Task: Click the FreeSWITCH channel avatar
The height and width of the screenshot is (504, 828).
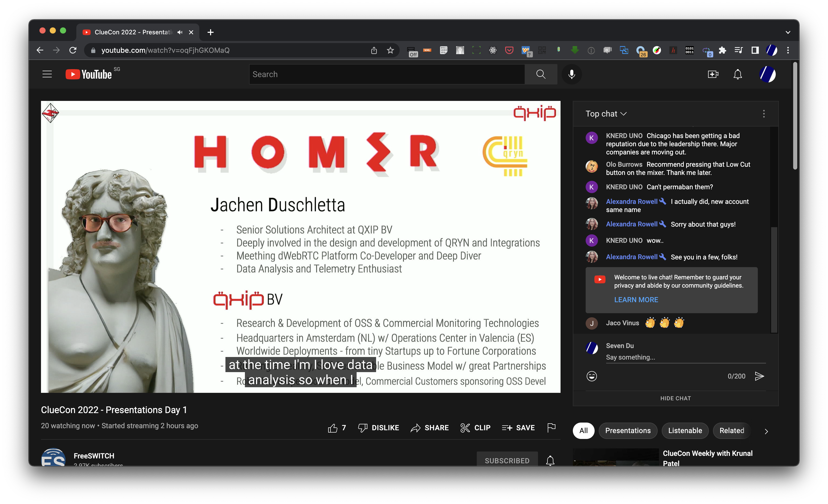Action: pyautogui.click(x=53, y=458)
